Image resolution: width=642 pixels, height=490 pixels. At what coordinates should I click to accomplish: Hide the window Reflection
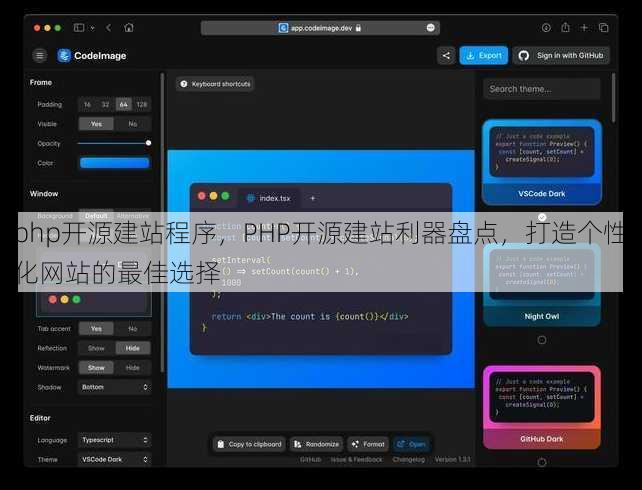tap(133, 348)
